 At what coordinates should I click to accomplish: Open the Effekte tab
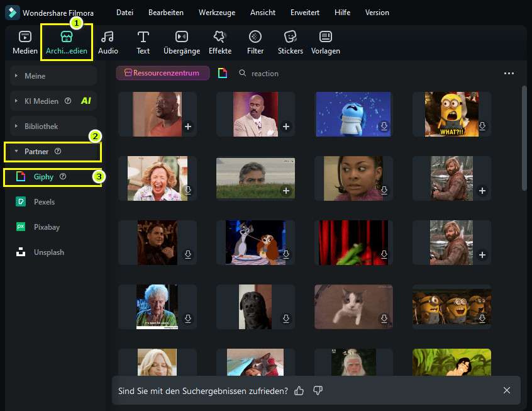click(x=220, y=42)
